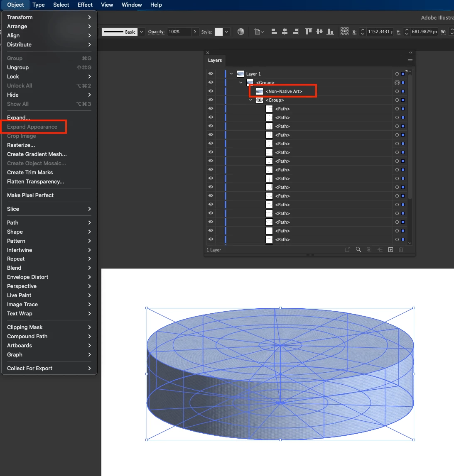Select Flatten Transparency... menu entry
Image resolution: width=454 pixels, height=476 pixels.
[36, 181]
